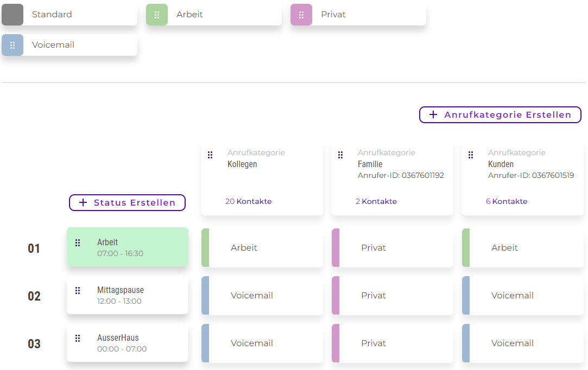The height and width of the screenshot is (370, 588).
Task: Click the gray Standard profile color square
Action: [12, 15]
